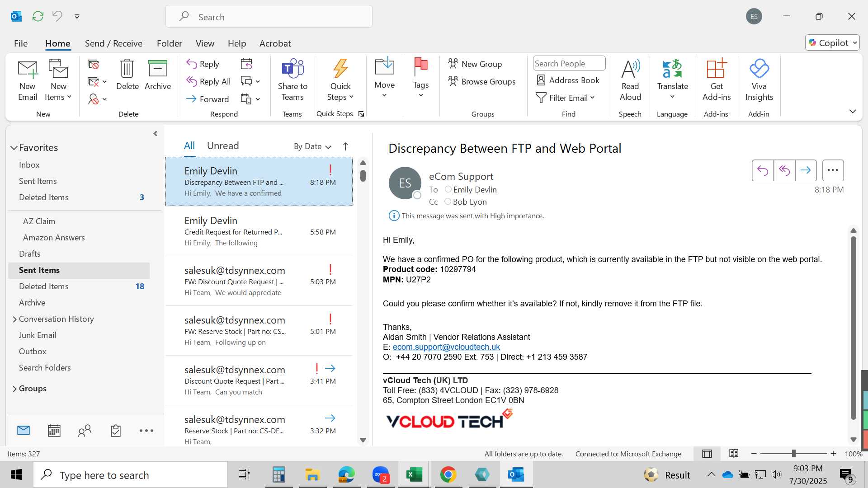Click the reply with Meeting icon
Viewport: 868px width, 488px height.
point(246,64)
